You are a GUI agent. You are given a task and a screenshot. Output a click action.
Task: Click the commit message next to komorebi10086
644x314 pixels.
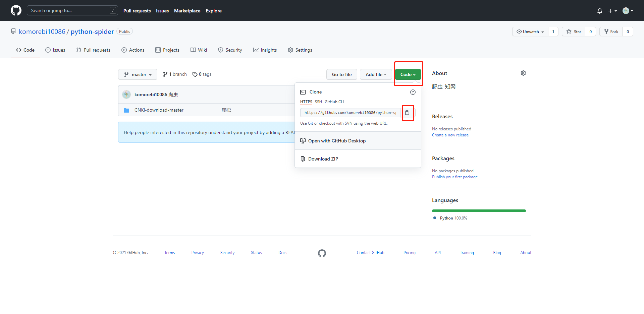click(x=173, y=95)
